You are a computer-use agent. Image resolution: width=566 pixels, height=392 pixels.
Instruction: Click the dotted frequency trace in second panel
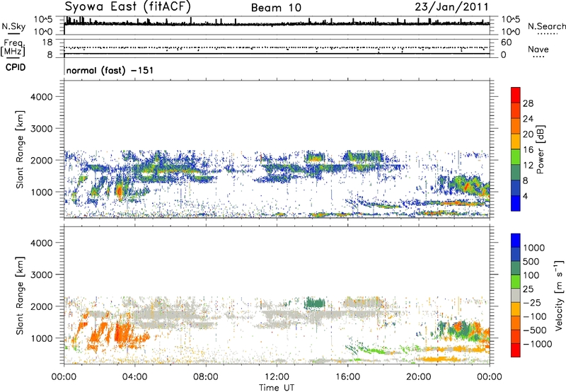click(x=277, y=47)
